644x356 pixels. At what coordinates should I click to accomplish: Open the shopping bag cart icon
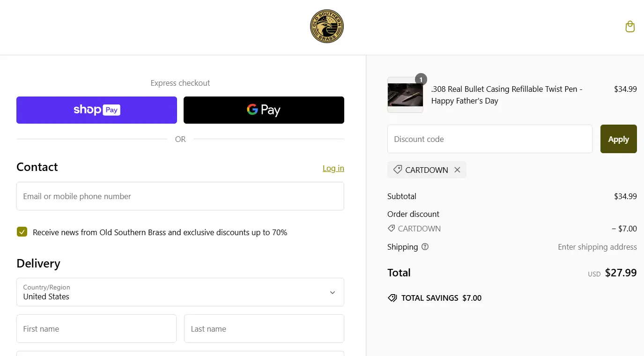(630, 27)
